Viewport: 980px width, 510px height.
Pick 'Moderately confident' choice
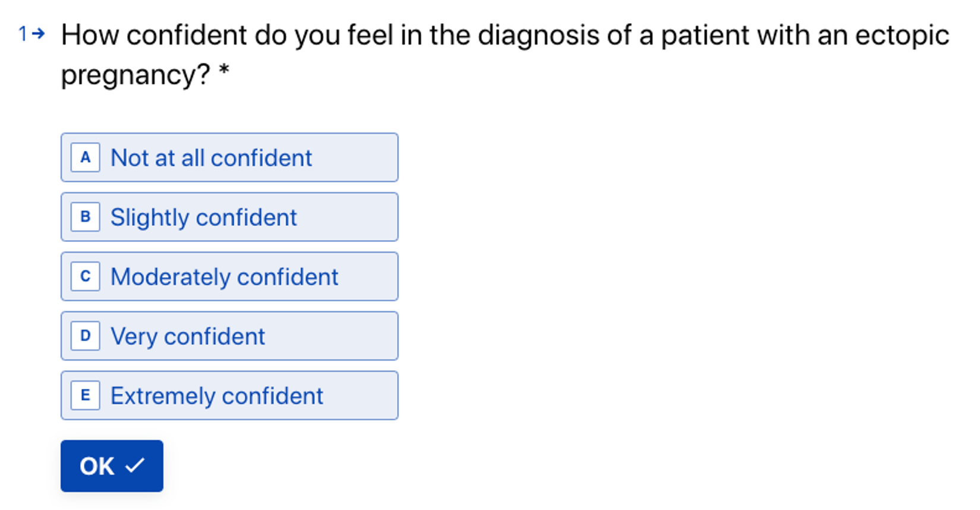[229, 276]
